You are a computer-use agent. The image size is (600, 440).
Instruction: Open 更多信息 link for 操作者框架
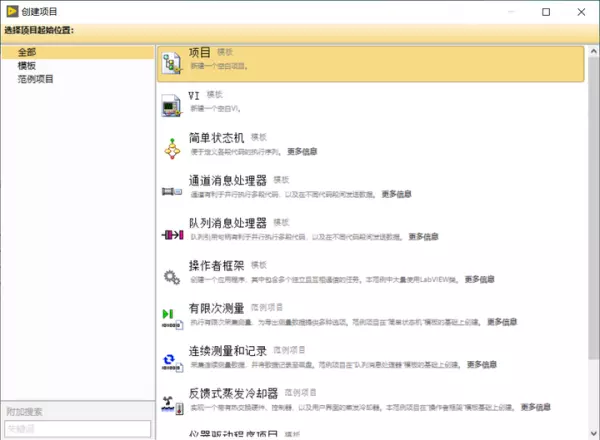click(479, 279)
